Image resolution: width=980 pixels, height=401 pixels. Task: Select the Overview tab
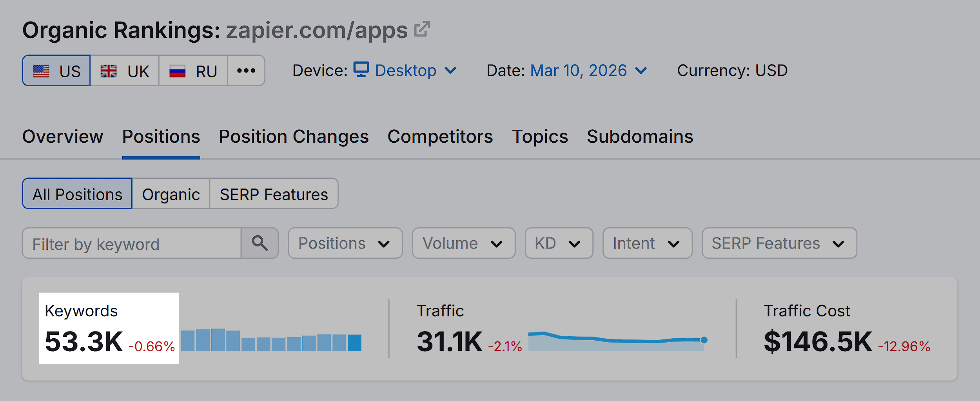[62, 136]
